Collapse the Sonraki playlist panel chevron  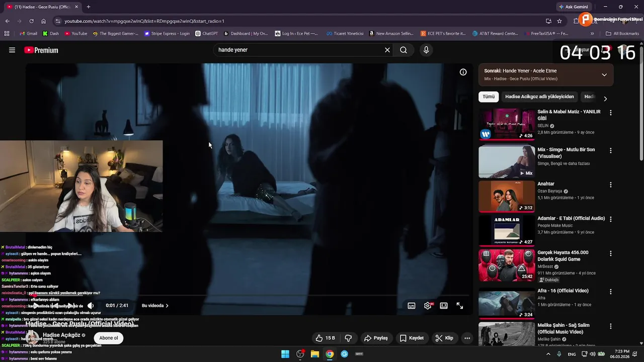[x=604, y=75]
